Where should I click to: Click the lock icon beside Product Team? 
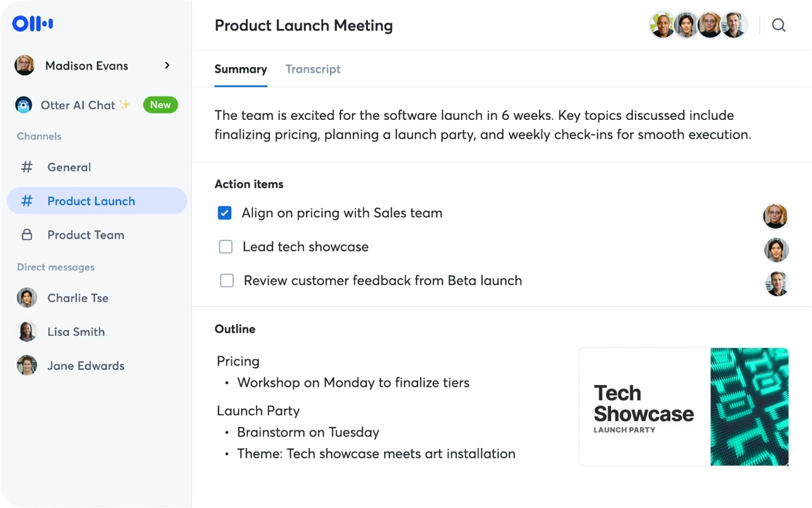(27, 235)
